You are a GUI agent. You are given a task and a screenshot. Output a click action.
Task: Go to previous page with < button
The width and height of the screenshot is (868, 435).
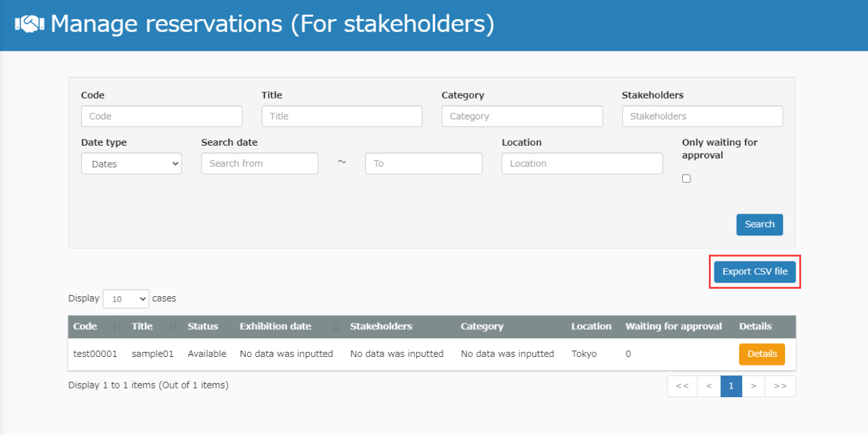pos(709,386)
